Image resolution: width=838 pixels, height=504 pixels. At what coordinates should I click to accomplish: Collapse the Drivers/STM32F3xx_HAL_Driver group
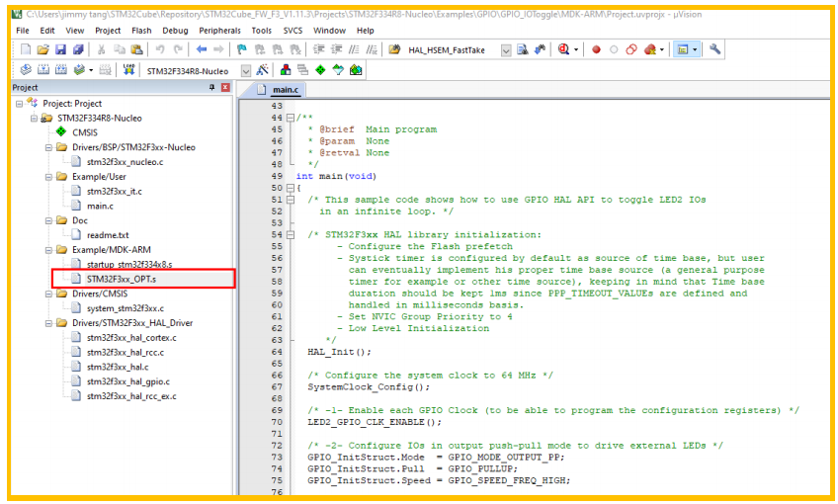coord(48,323)
